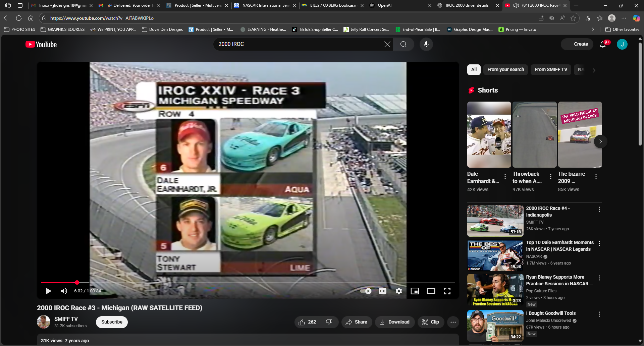Select the From your search chip
Screen dimensions: 644x346
click(506, 70)
